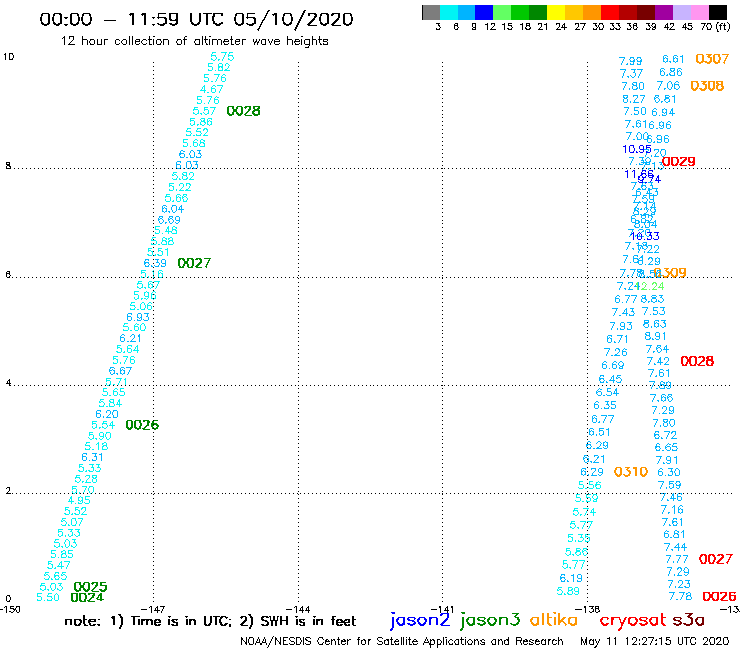
Task: Pick the red cryosat satellite label
Action: click(632, 621)
